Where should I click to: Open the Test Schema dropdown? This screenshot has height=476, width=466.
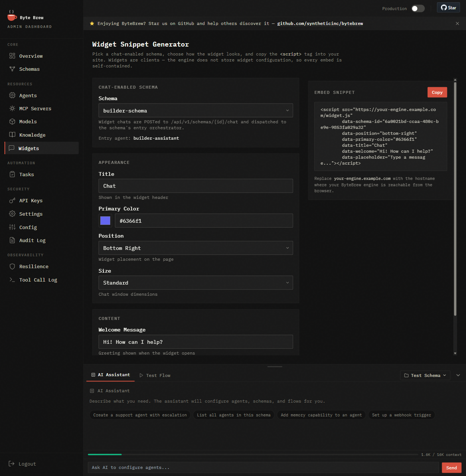point(425,375)
